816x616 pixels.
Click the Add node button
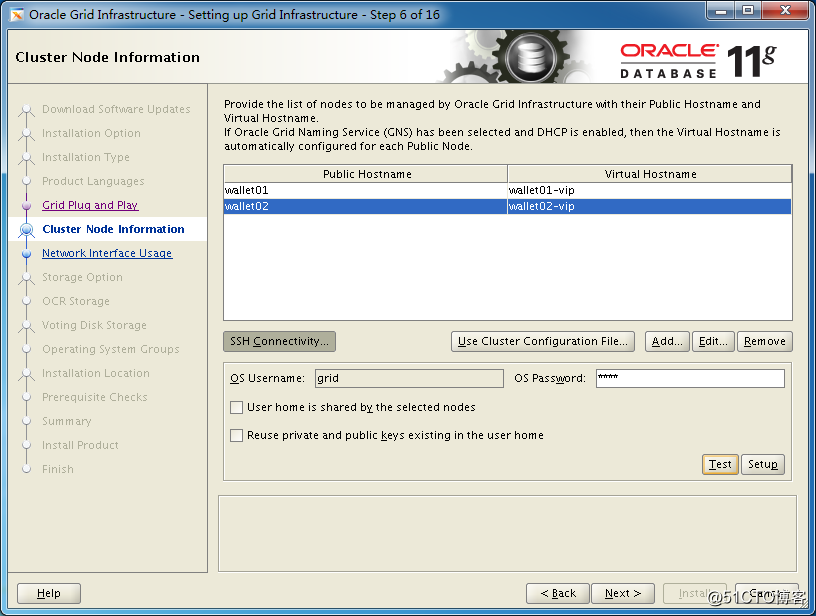point(667,341)
